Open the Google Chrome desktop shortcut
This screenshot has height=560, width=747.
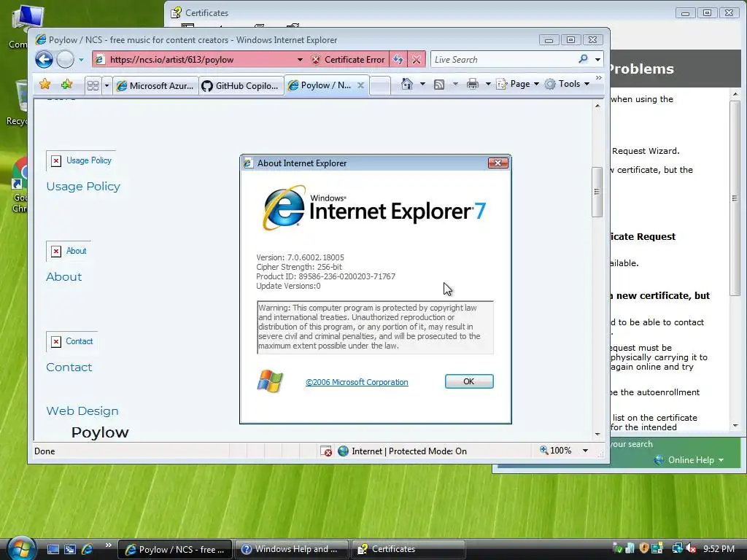[x=20, y=186]
